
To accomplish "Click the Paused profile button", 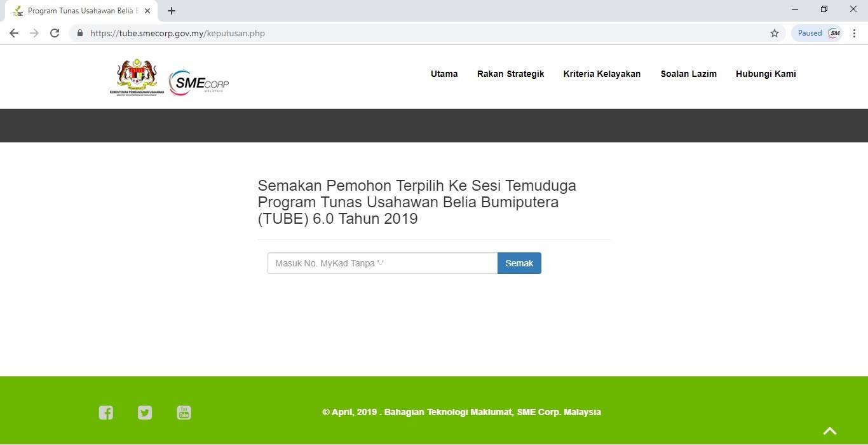I will (x=817, y=33).
